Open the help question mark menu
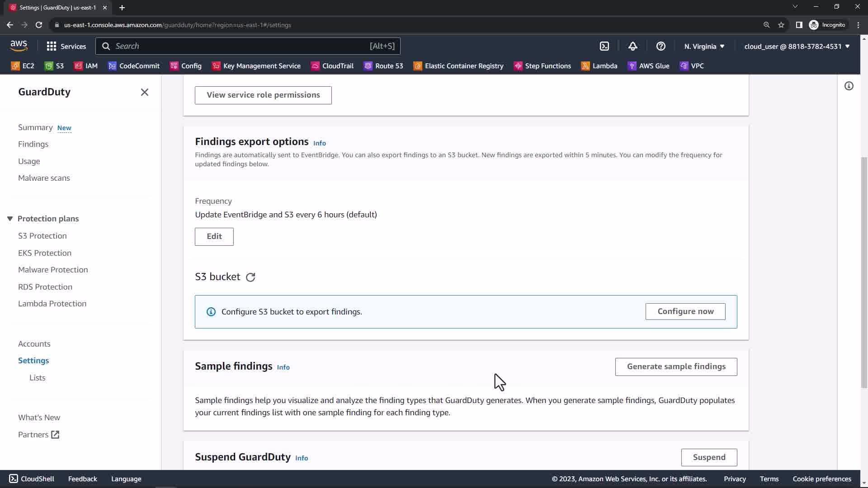The height and width of the screenshot is (488, 868). tap(660, 46)
